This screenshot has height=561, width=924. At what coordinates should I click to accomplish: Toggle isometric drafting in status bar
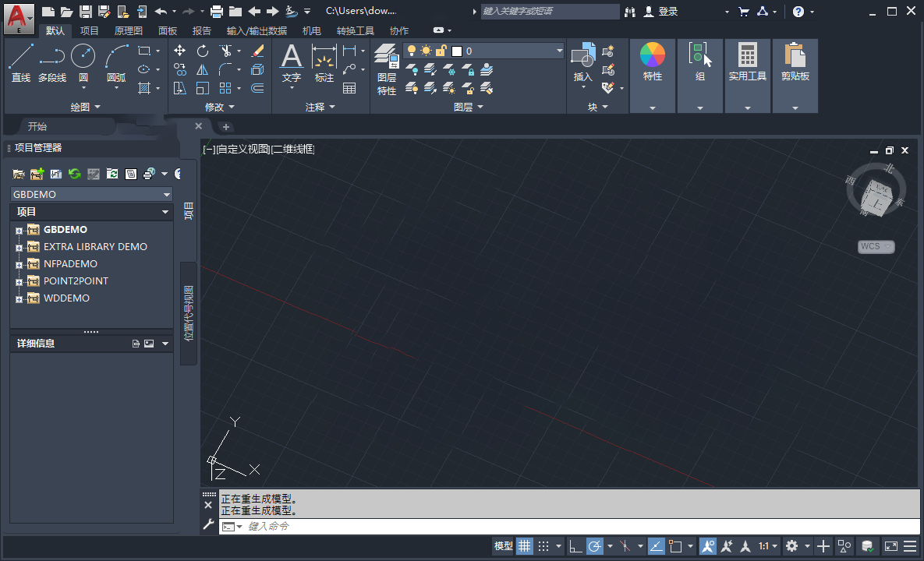tap(625, 546)
